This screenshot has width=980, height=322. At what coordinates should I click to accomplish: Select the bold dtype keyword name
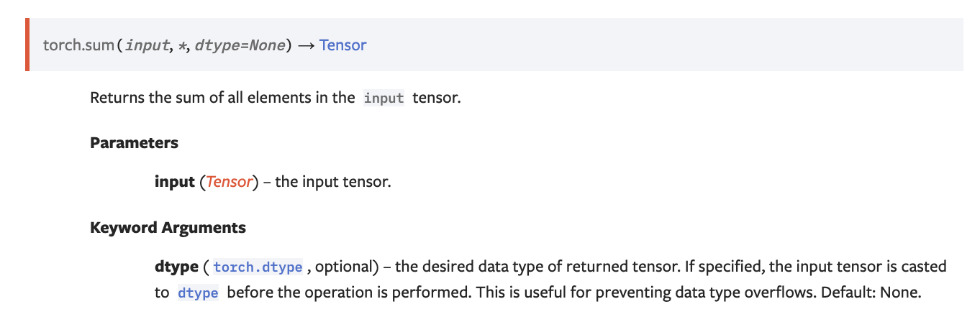click(x=176, y=267)
